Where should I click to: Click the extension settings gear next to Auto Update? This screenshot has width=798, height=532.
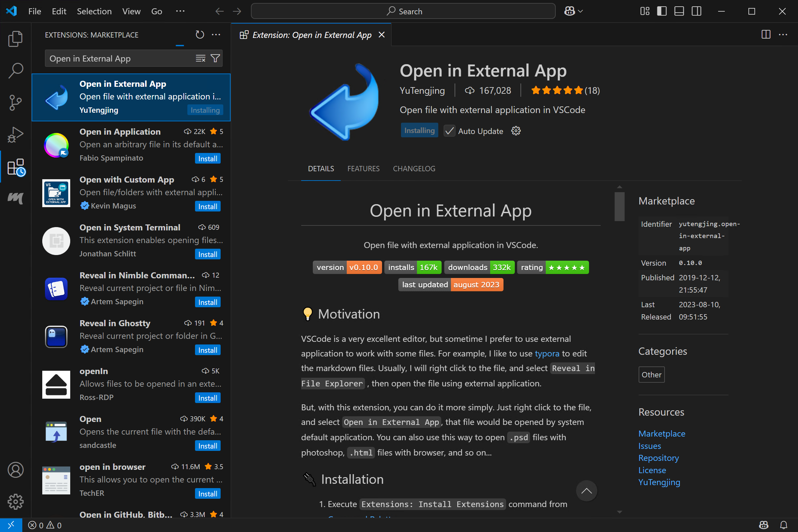pyautogui.click(x=516, y=131)
